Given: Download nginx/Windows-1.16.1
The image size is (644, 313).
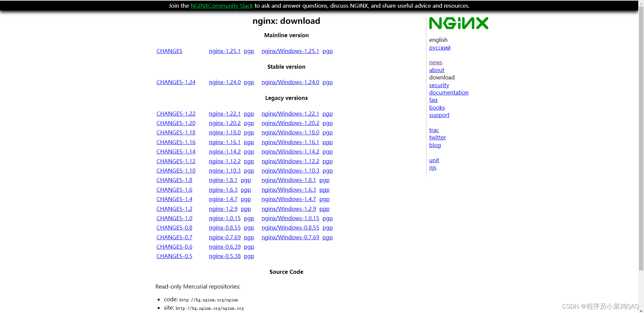Looking at the screenshot, I should point(290,142).
